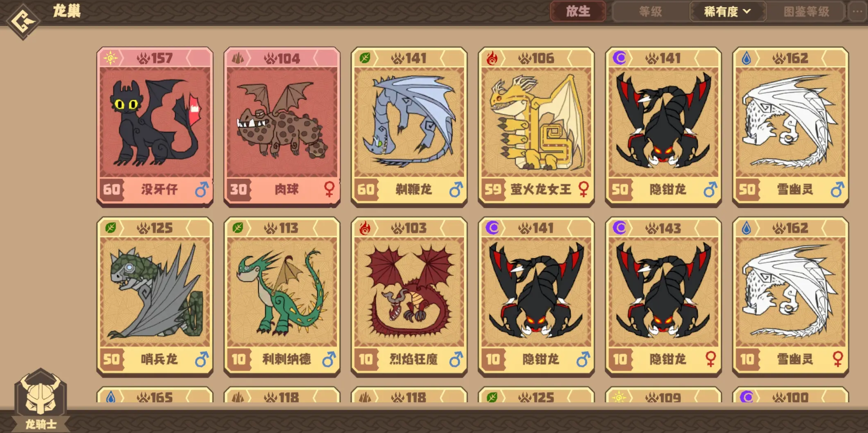The height and width of the screenshot is (433, 868).
Task: Open the 龙骑士 viking helmet icon
Action: coord(41,392)
